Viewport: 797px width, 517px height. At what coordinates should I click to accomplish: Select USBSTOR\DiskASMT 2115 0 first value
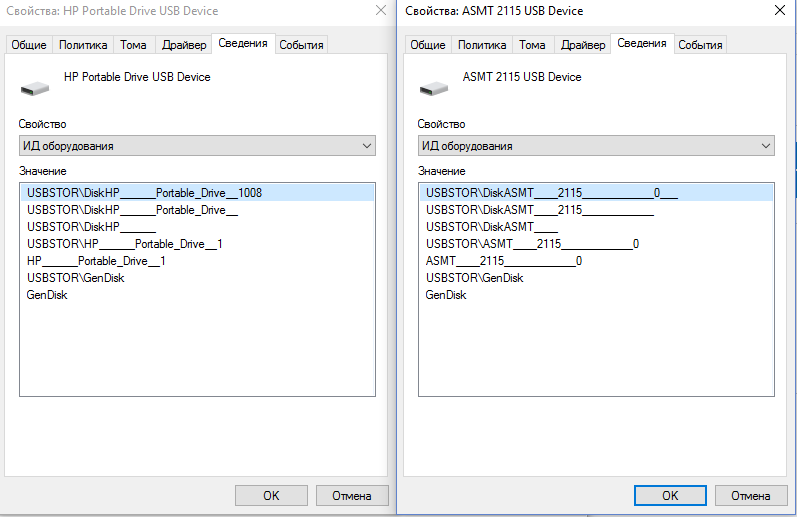tap(551, 193)
